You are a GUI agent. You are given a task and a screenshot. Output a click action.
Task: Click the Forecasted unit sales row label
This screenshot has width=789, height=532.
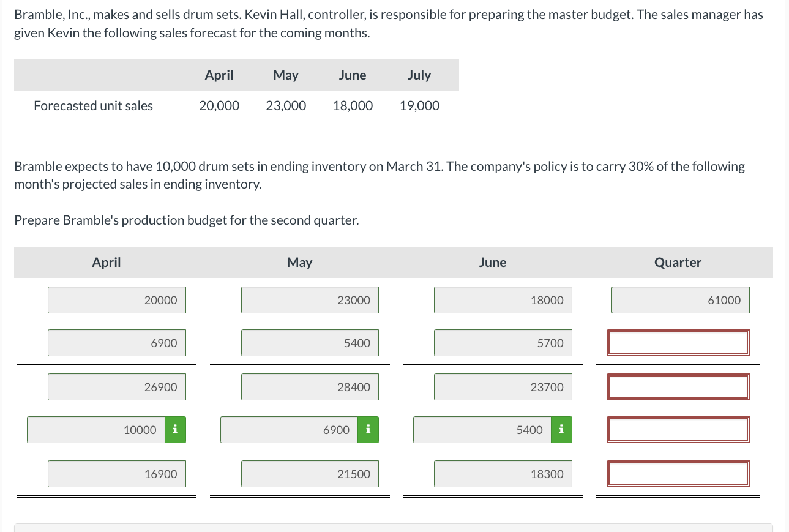click(94, 106)
